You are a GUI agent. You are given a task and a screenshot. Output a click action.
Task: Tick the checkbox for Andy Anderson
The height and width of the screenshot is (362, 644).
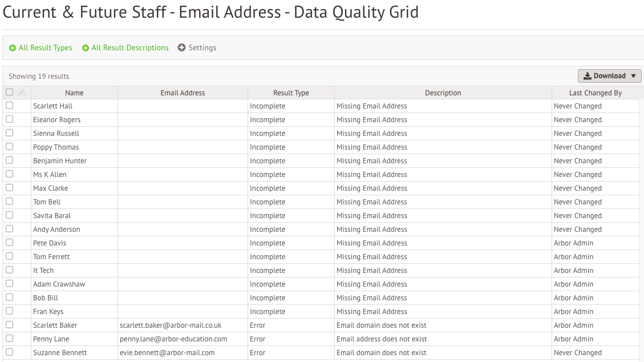pos(10,229)
